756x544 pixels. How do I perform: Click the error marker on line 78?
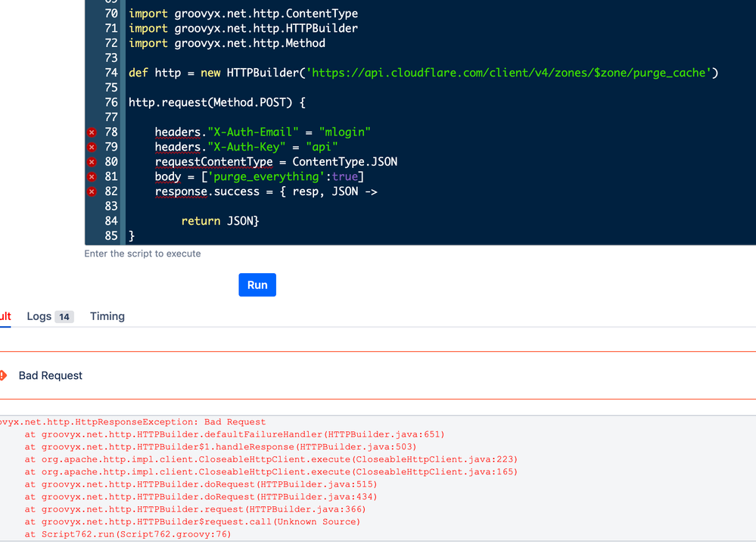point(92,132)
